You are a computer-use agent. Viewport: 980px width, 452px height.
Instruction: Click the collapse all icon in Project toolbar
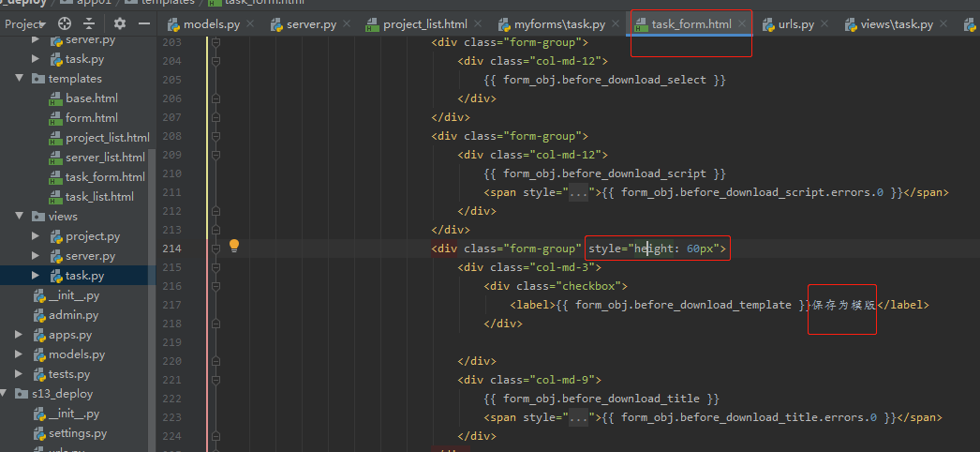pos(89,23)
